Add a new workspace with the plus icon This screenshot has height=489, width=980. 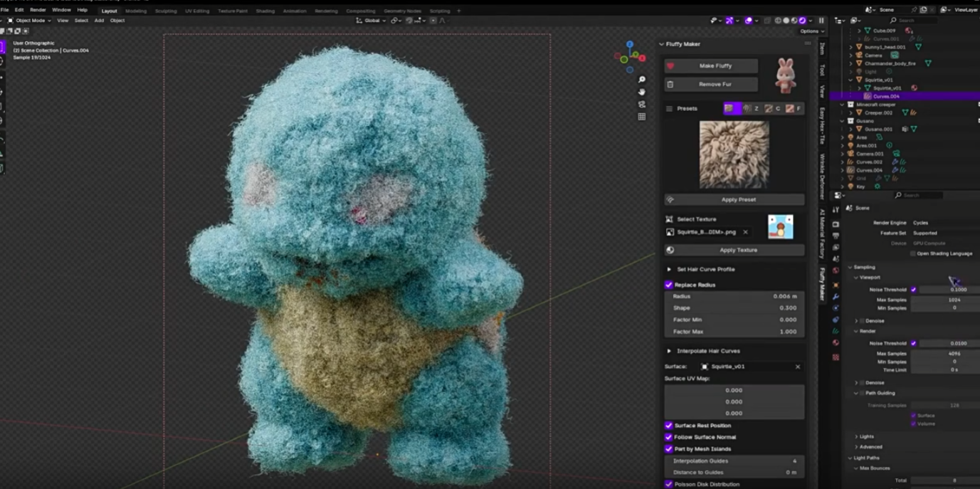458,11
